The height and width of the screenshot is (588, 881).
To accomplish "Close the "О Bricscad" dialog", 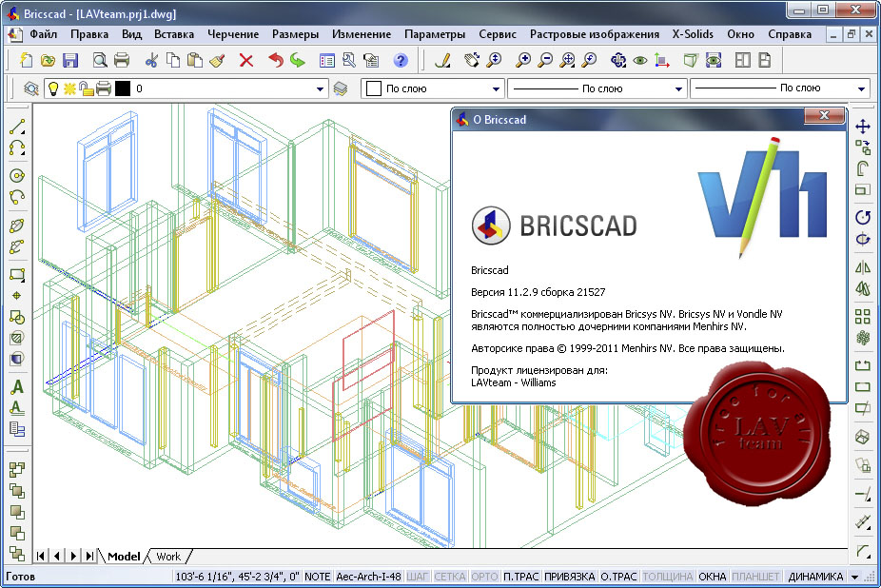I will 824,115.
